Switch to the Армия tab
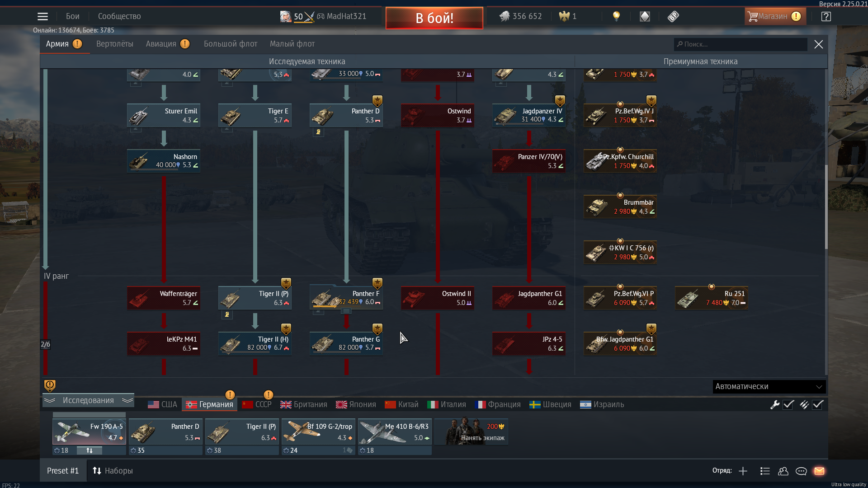The image size is (868, 488). pyautogui.click(x=64, y=44)
